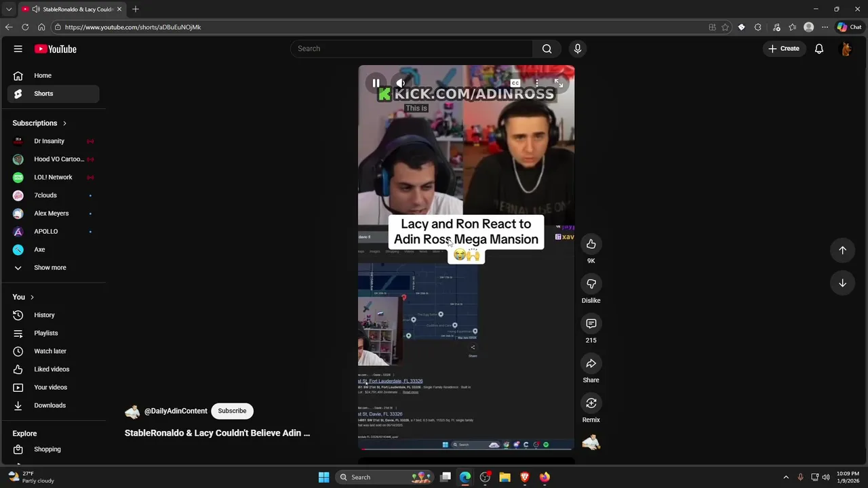Click the browser home button
Screen dimensions: 868x488
tap(41, 27)
